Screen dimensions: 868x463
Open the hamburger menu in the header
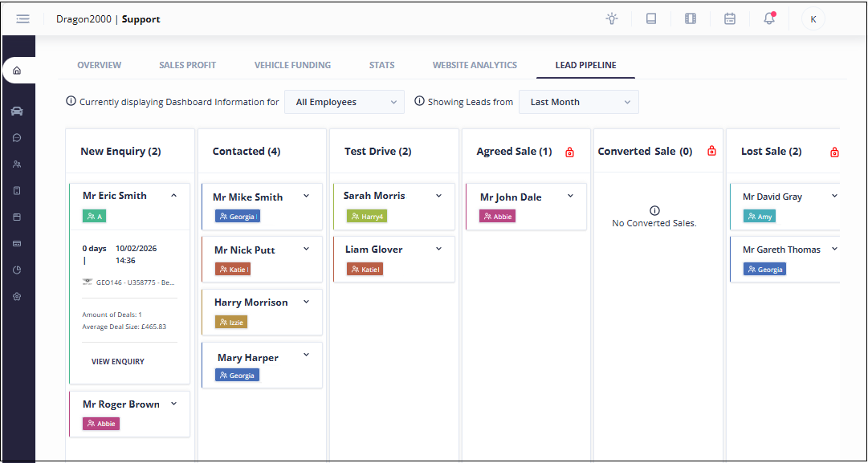[x=22, y=19]
